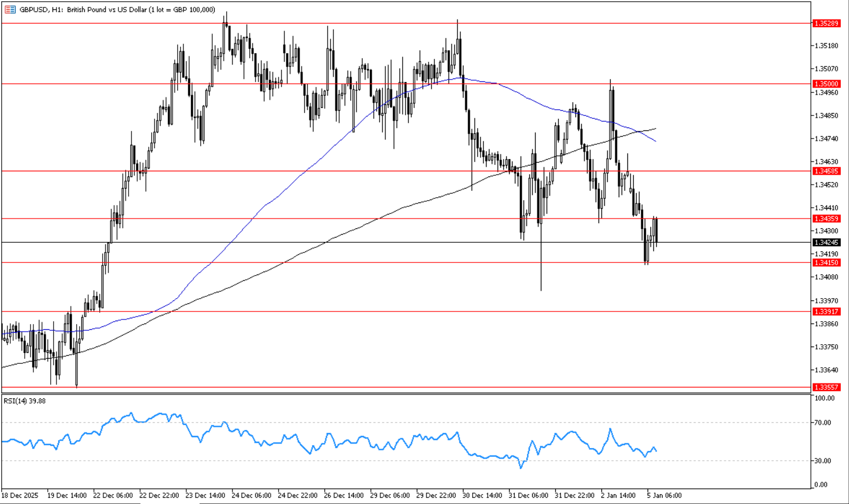Click the one-click trading panel icon
Image resolution: width=849 pixels, height=504 pixels.
coord(10,9)
